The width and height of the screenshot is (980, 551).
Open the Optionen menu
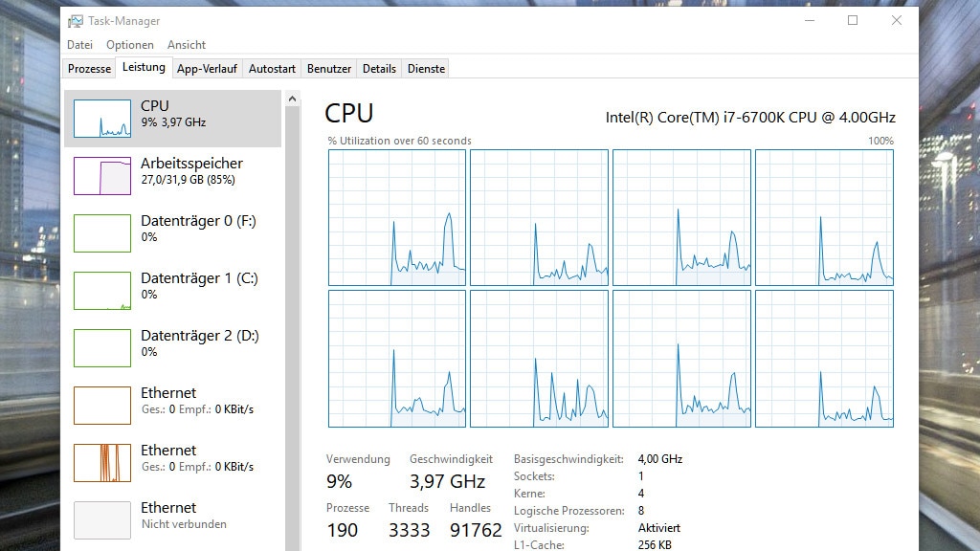click(x=130, y=44)
